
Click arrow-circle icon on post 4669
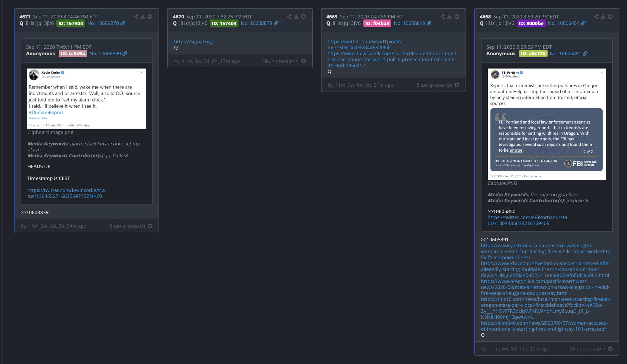pos(457,17)
